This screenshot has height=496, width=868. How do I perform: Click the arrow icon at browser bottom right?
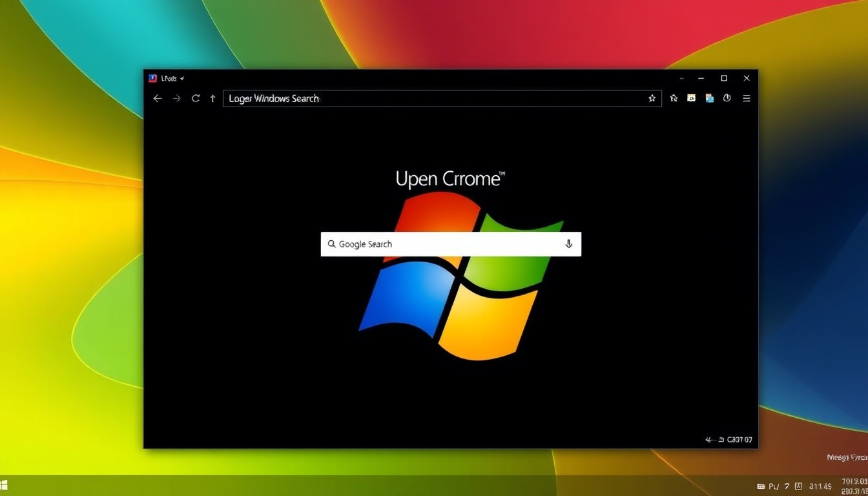point(712,440)
